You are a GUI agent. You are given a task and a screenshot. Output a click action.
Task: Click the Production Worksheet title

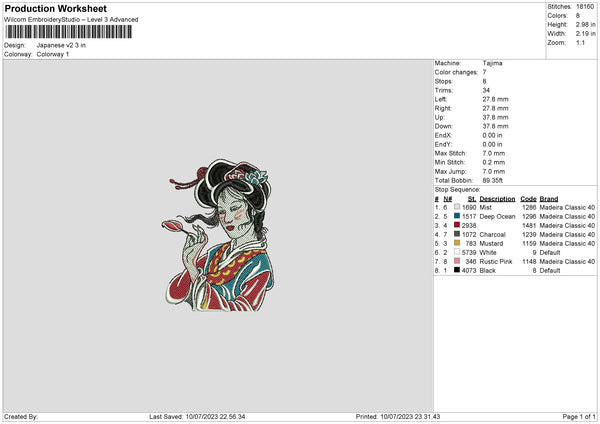(55, 8)
